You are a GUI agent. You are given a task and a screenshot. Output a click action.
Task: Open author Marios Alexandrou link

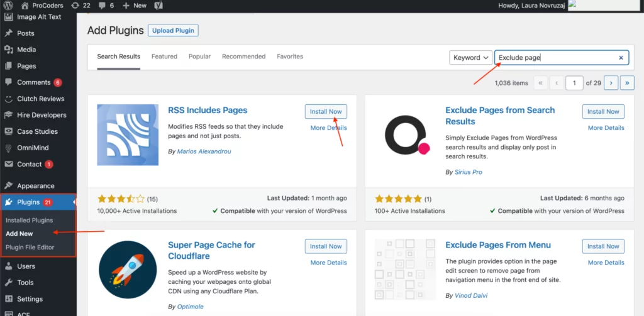pyautogui.click(x=204, y=151)
